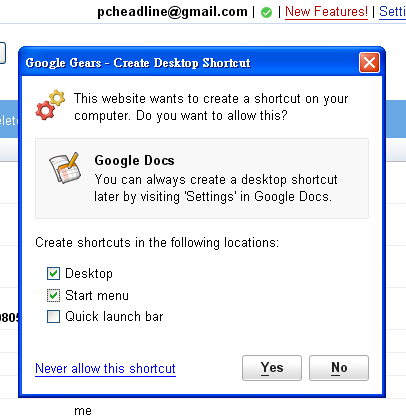Open the Settings link in header

[x=392, y=12]
